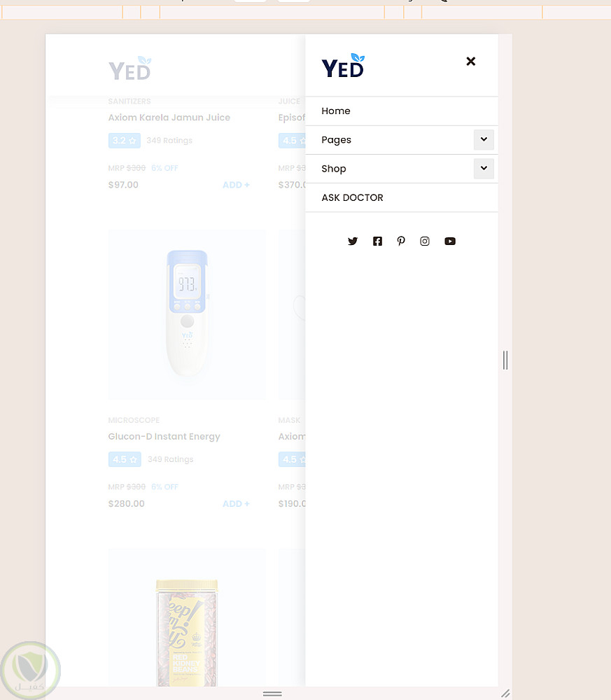Click the YED logo in side menu
Screen dimensions: 611x700
343,65
